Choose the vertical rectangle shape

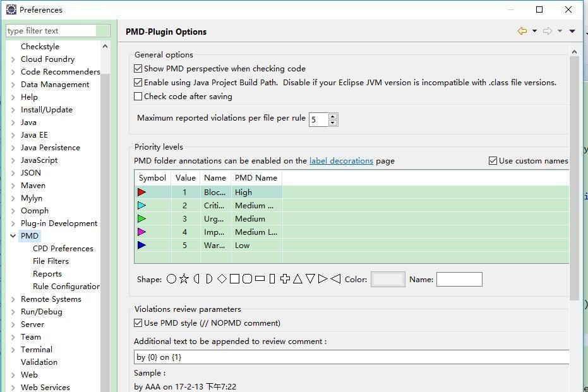pos(272,279)
